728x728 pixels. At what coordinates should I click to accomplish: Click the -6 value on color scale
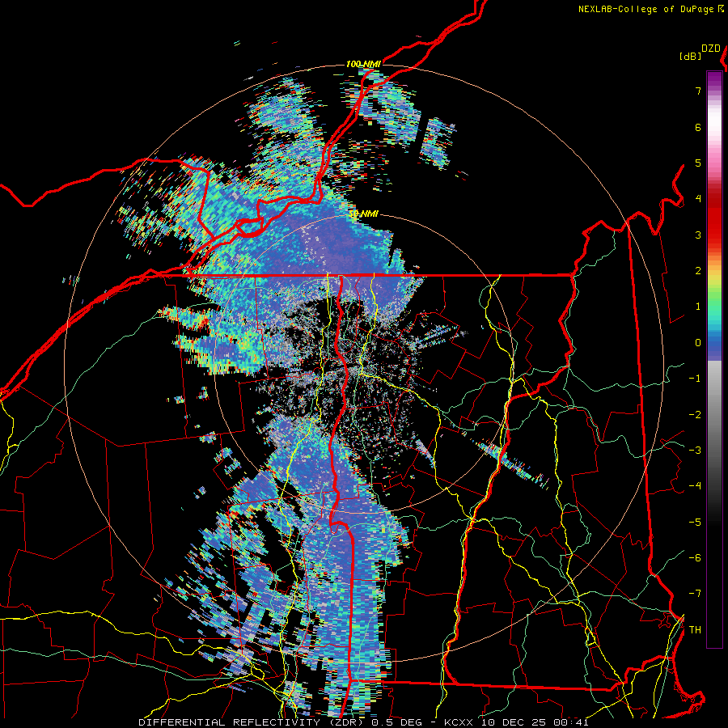click(x=695, y=558)
